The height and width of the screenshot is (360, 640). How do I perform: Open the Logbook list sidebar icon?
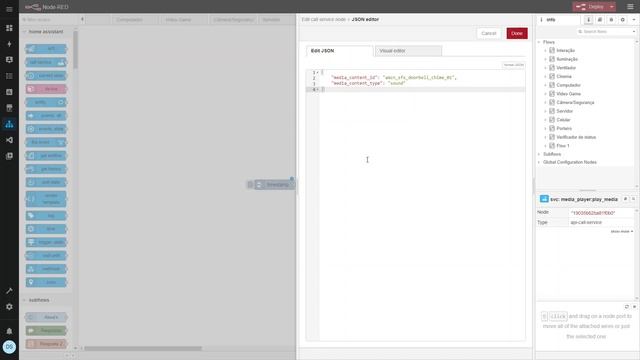pyautogui.click(x=9, y=76)
